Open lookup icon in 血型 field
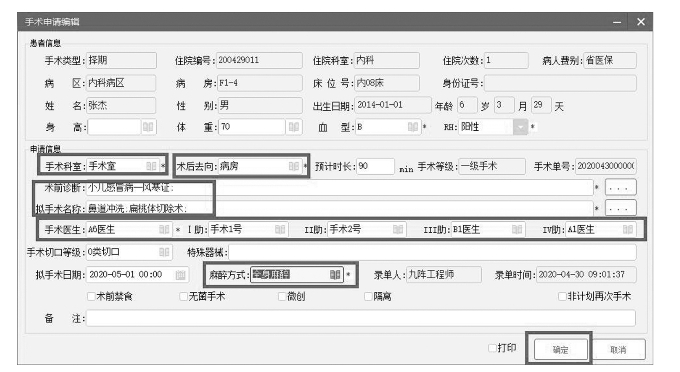680x372 pixels. point(412,127)
